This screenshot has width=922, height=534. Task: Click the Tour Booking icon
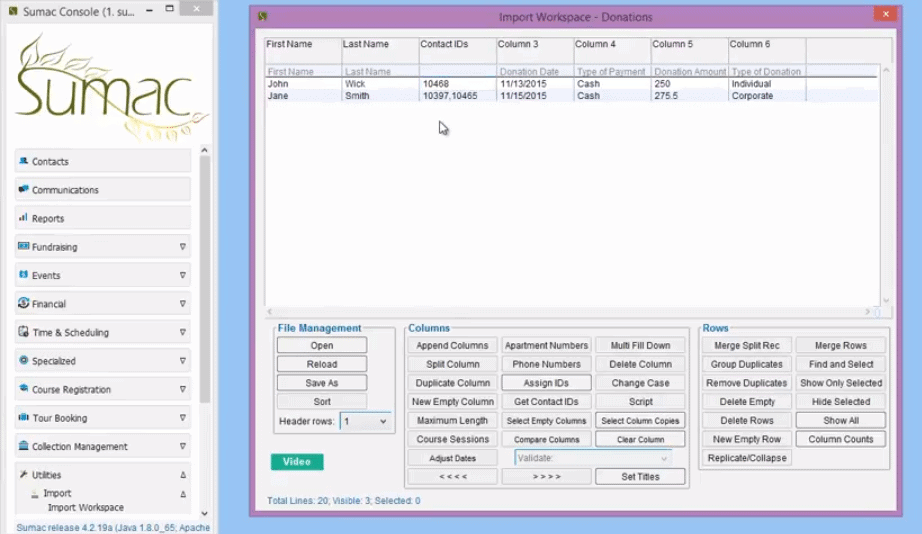24,417
